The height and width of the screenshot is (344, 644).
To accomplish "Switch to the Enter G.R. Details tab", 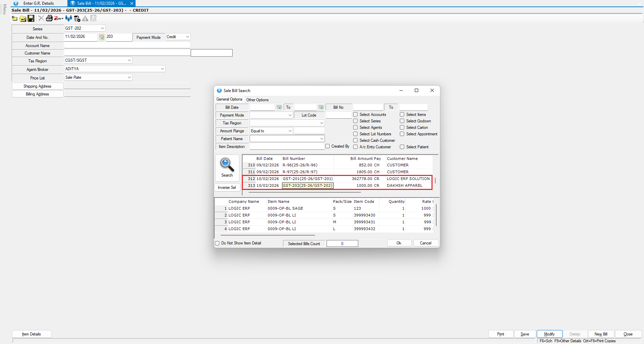I will 38,3.
